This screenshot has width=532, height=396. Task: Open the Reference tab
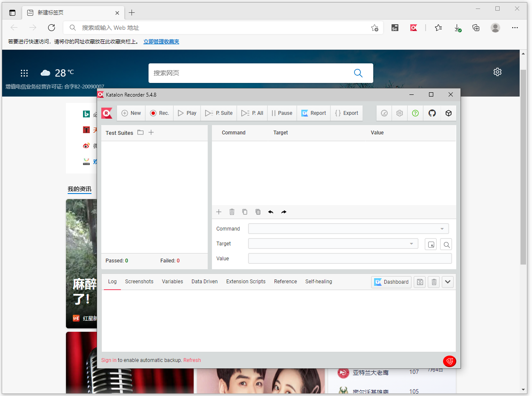pyautogui.click(x=286, y=282)
